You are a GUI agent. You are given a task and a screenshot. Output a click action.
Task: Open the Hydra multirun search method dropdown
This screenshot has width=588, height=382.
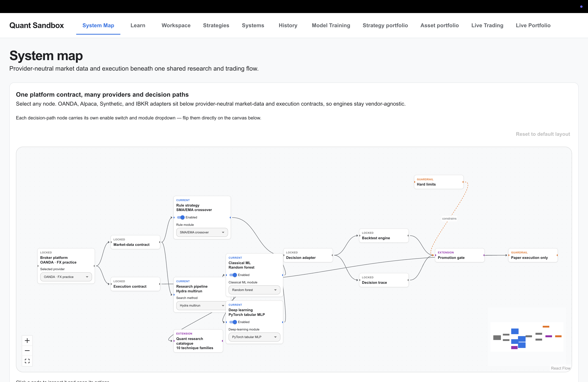pyautogui.click(x=201, y=305)
